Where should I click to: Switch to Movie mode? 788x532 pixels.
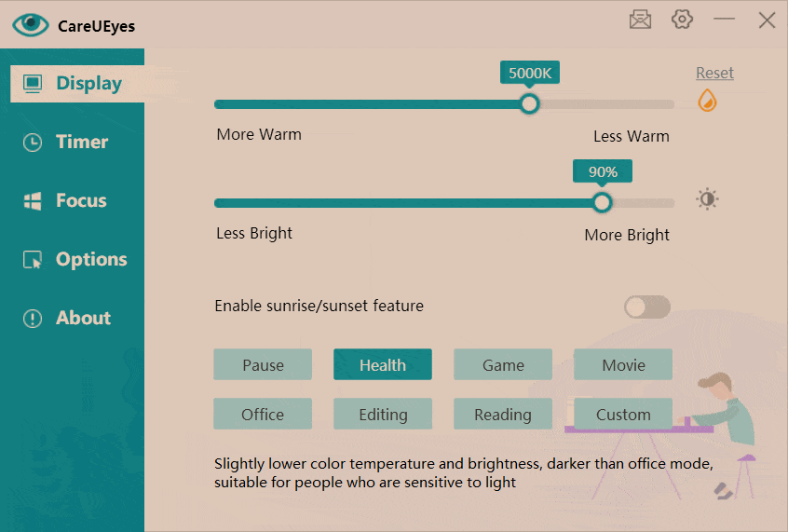coord(623,364)
